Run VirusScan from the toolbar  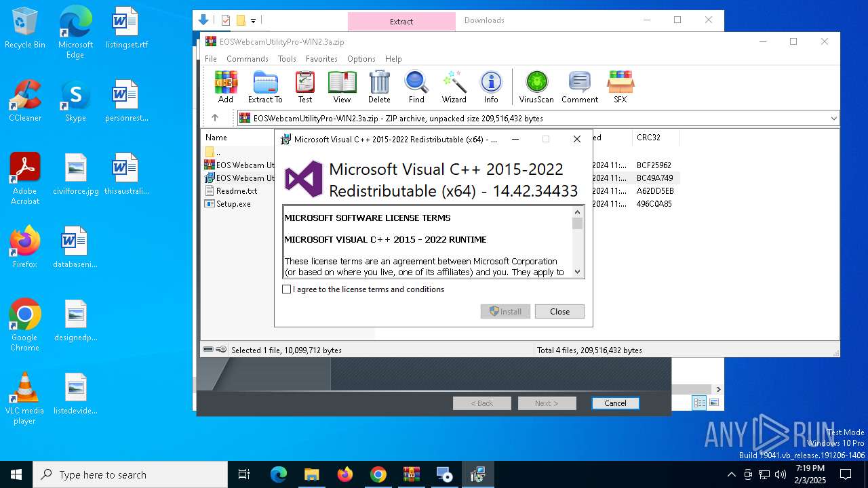point(536,87)
